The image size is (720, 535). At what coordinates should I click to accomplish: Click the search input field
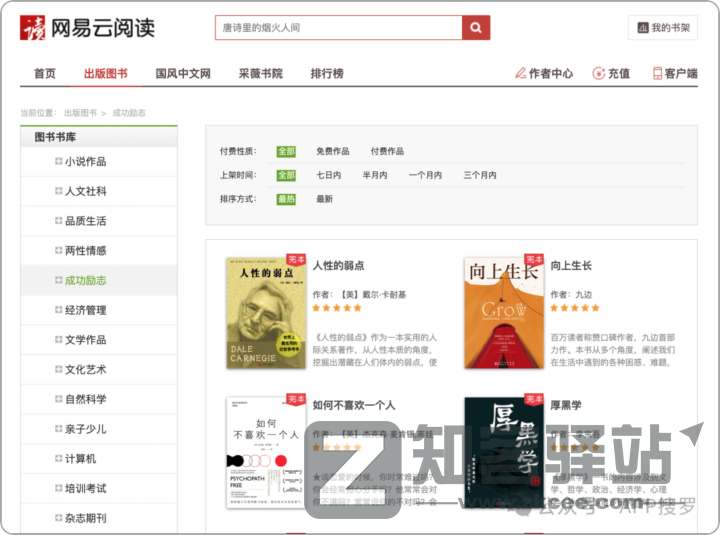[338, 28]
